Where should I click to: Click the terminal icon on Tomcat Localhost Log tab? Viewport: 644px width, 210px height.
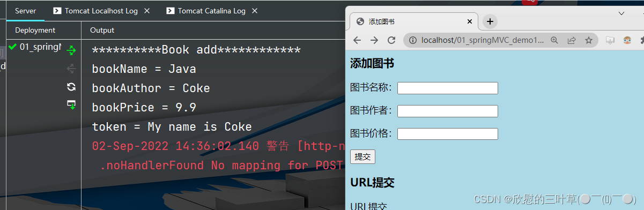(57, 11)
